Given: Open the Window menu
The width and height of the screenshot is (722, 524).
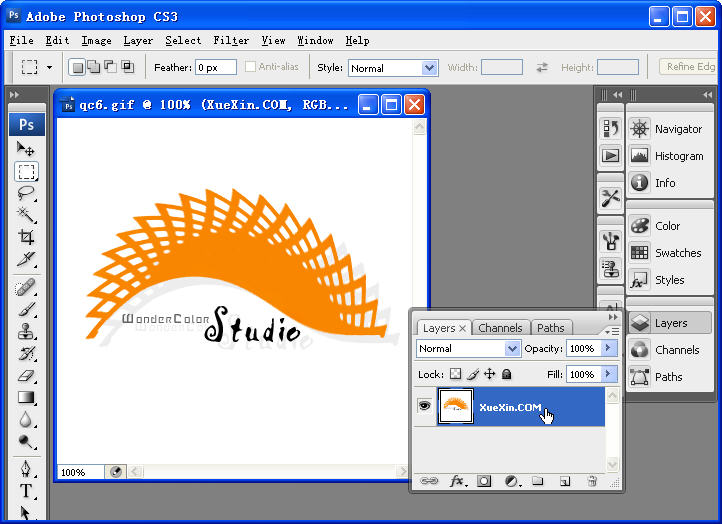Looking at the screenshot, I should (x=315, y=41).
